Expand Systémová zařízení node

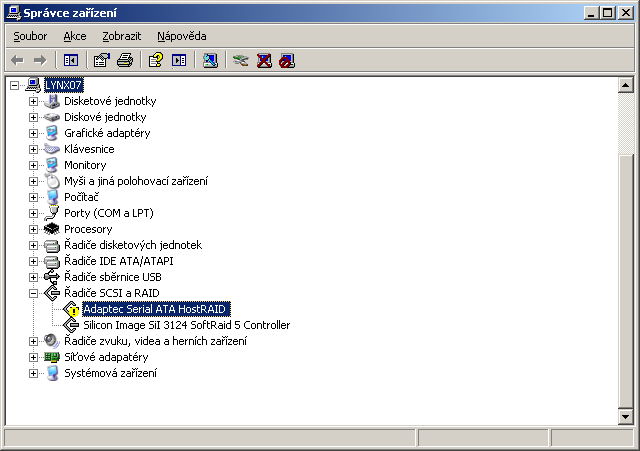click(33, 373)
